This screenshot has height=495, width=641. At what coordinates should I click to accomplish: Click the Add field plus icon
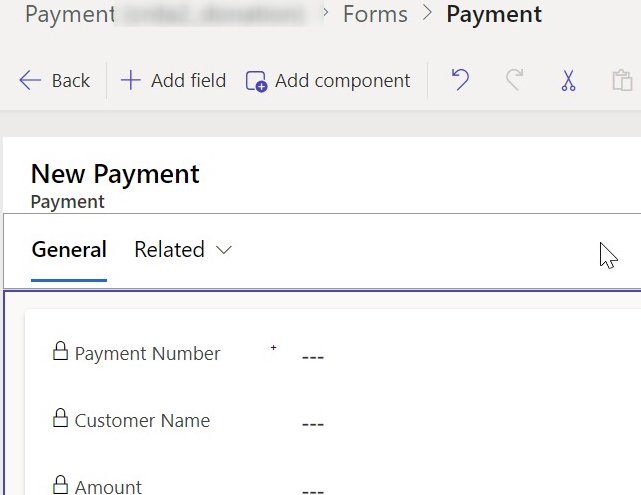[131, 81]
